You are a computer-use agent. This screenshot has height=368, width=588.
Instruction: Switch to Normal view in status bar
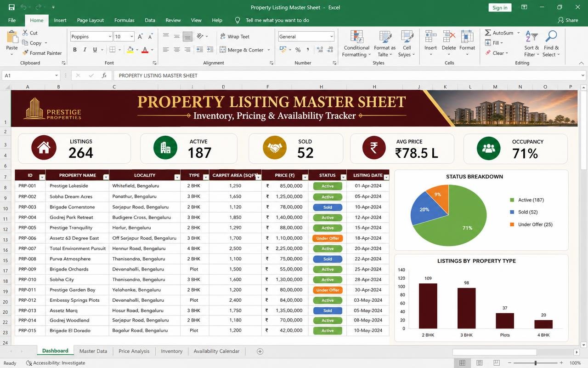[x=463, y=363]
